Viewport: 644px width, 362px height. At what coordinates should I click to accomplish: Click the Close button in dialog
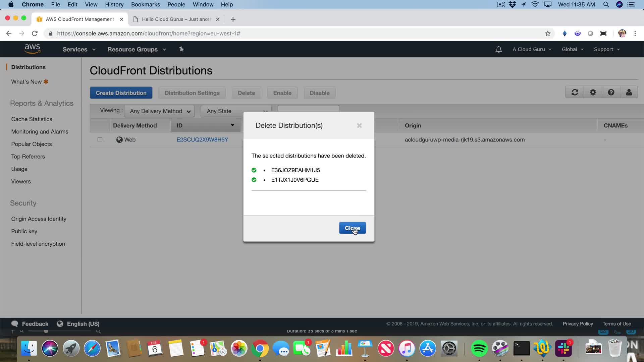(352, 228)
